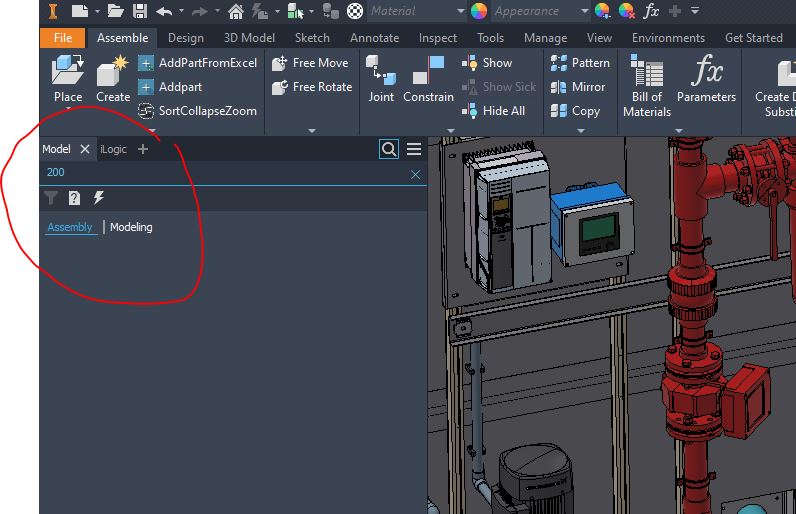Start the Constrain tool
796x514 pixels.
click(x=428, y=79)
